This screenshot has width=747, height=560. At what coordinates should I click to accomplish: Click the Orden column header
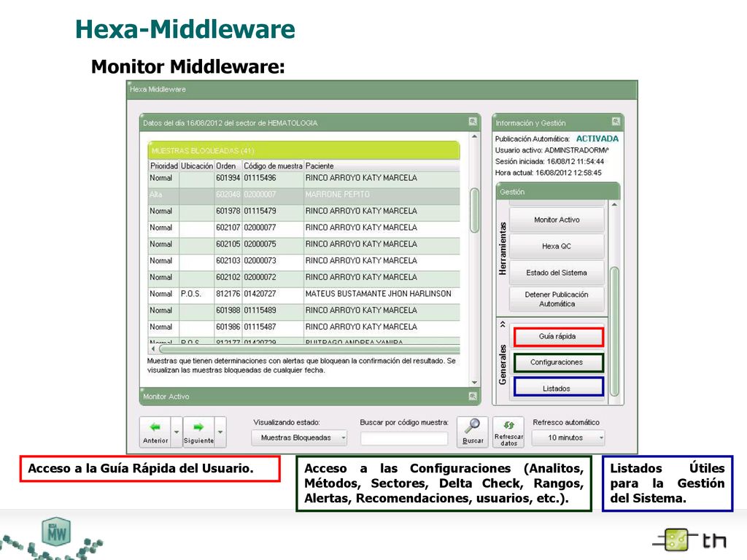click(x=228, y=166)
